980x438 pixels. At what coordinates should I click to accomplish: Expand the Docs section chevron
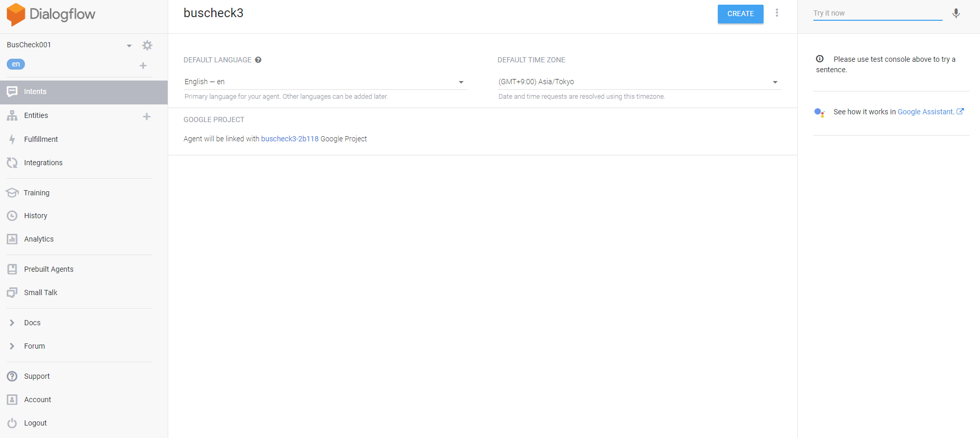(12, 323)
